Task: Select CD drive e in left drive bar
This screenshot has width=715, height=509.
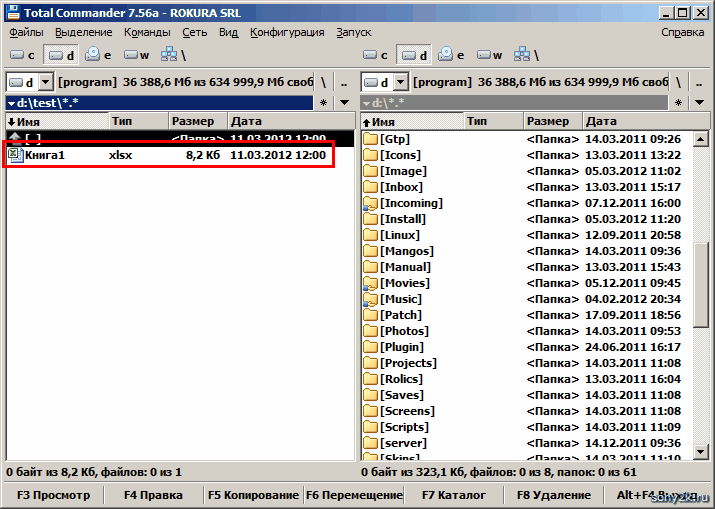Action: tap(98, 55)
